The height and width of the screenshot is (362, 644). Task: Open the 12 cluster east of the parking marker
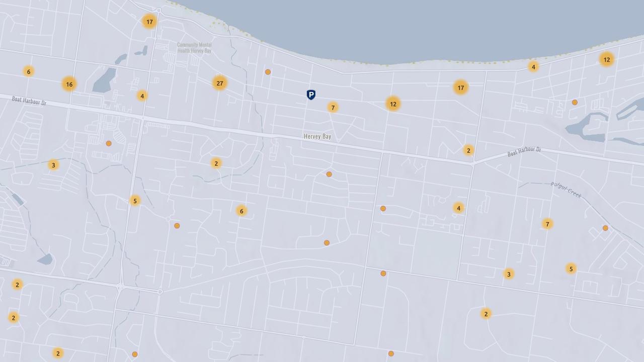tap(393, 104)
